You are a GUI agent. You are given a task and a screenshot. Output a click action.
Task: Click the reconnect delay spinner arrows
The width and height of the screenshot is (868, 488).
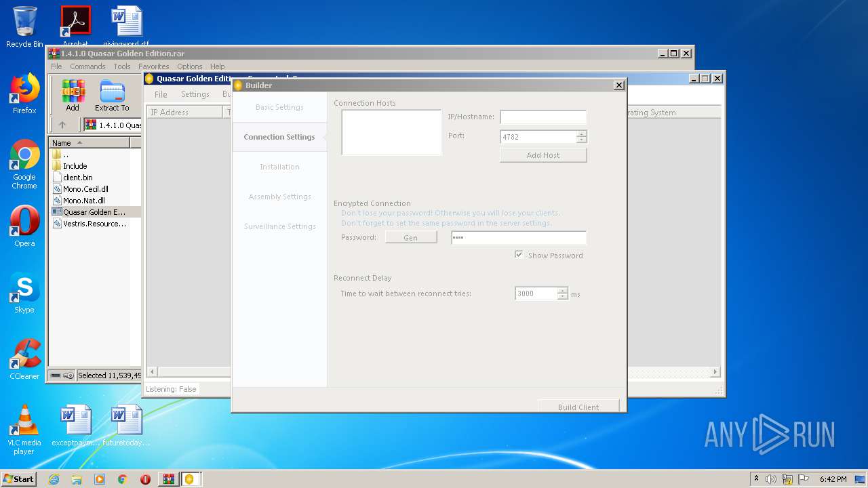coord(562,293)
